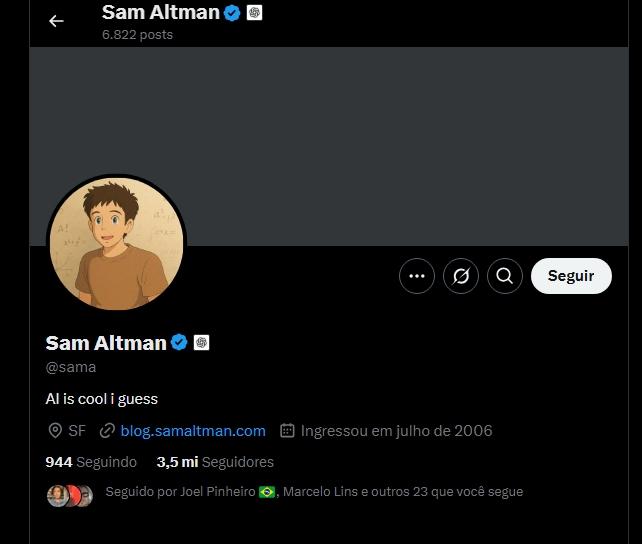
Task: Open Sam Altman's profile avatar picture
Action: tap(116, 246)
